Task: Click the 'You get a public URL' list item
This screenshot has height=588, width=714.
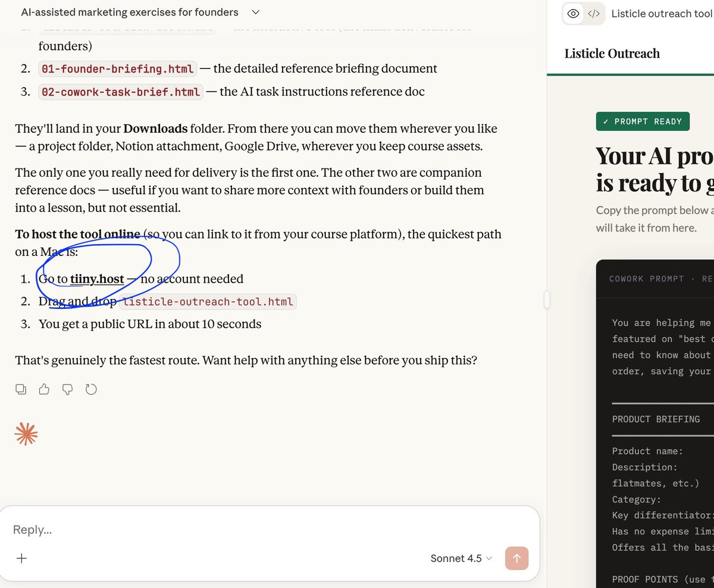Action: point(150,324)
